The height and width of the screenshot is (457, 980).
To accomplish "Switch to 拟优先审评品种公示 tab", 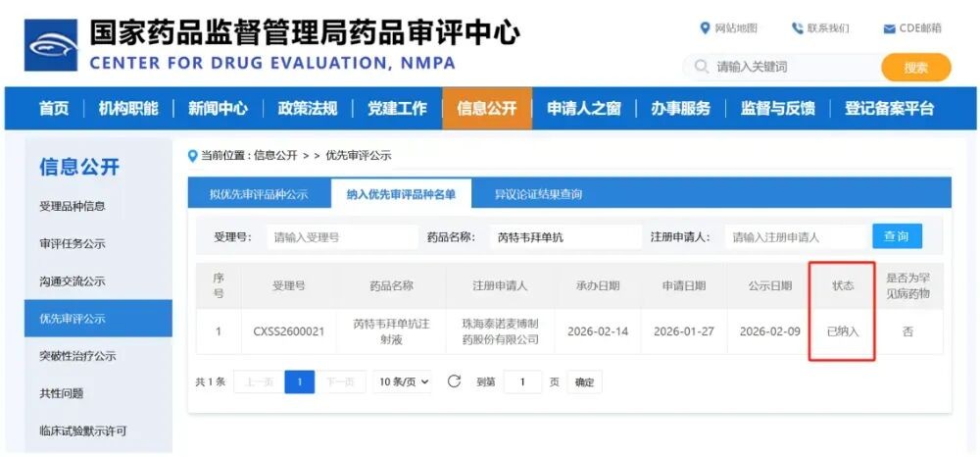I will [259, 194].
